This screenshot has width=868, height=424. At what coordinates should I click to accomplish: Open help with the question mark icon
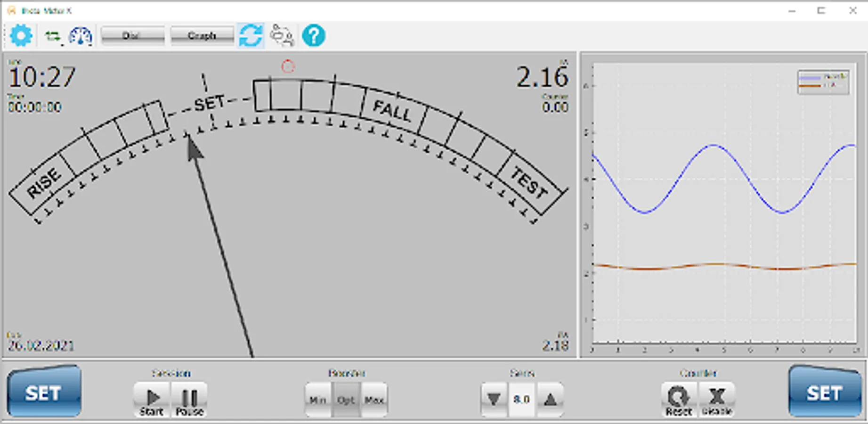coord(314,36)
